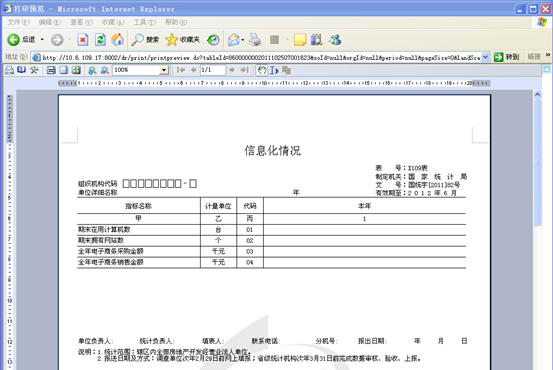The width and height of the screenshot is (553, 370).
Task: Activate the hand pan tool
Action: click(261, 70)
